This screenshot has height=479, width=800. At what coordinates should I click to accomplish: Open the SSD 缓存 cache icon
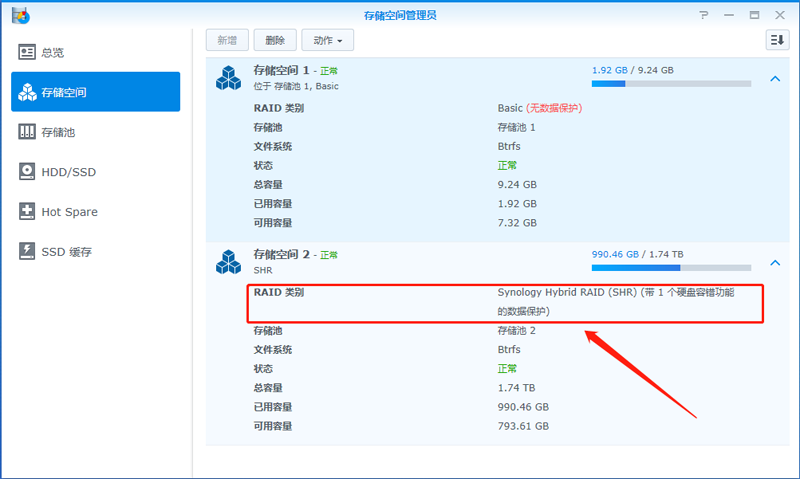point(27,251)
